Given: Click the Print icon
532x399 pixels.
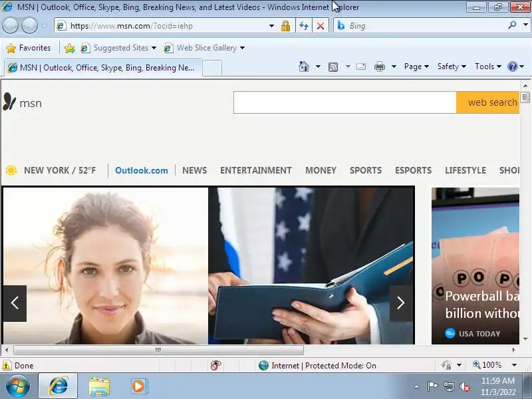Looking at the screenshot, I should click(379, 66).
